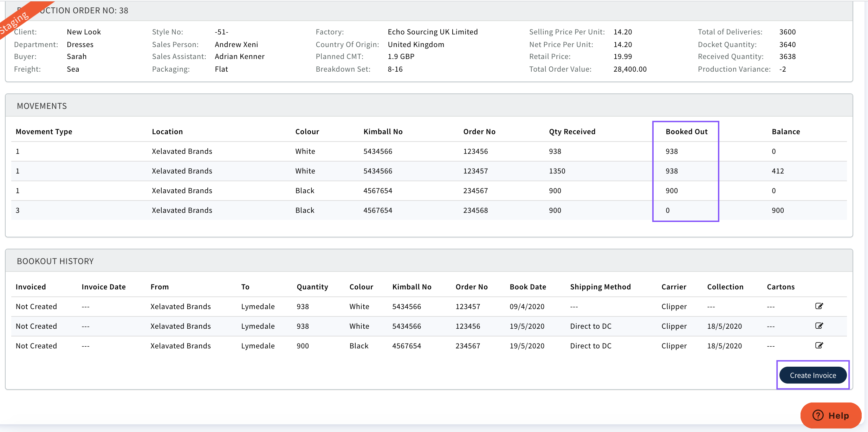Edit bookout row for order 123456
Image resolution: width=868 pixels, height=432 pixels.
pos(819,326)
